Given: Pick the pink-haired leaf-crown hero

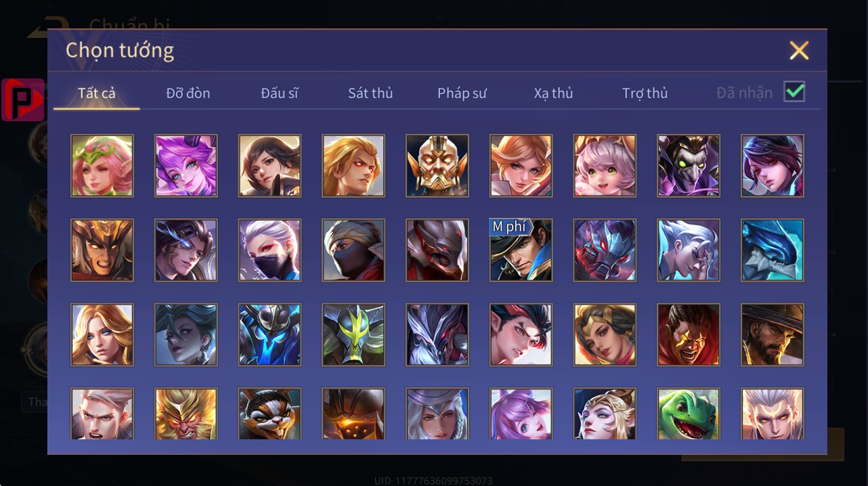Looking at the screenshot, I should [102, 165].
